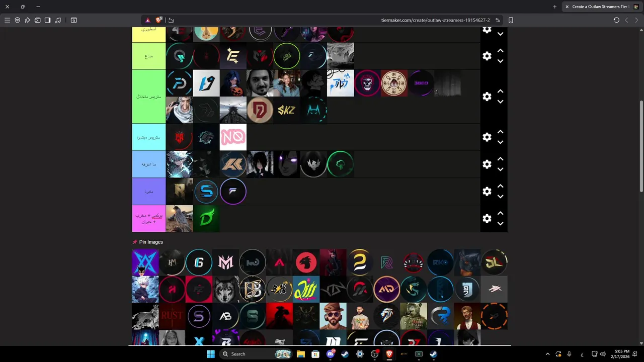Move the yellow-green tier row up

coord(500,51)
